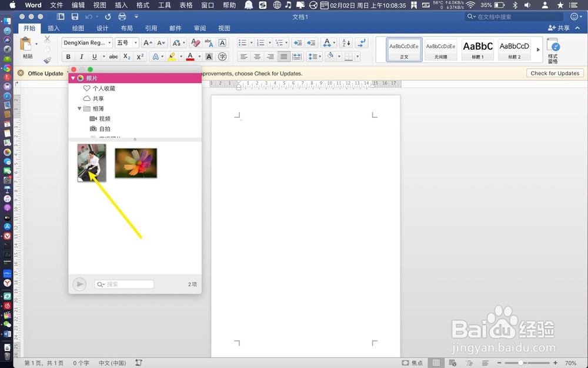Apply text effects A icon
The image size is (588, 368).
click(x=155, y=57)
